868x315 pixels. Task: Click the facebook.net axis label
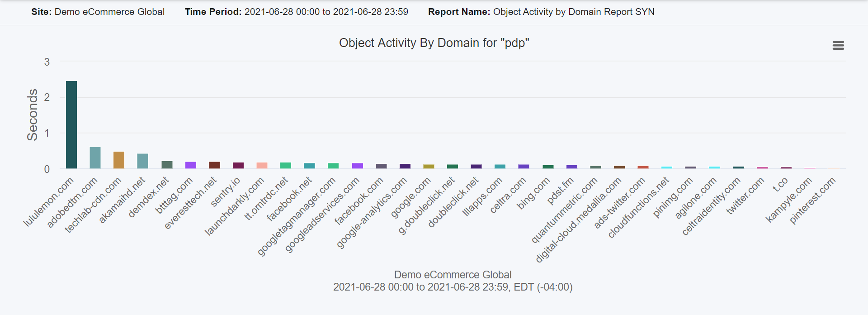[x=289, y=199]
